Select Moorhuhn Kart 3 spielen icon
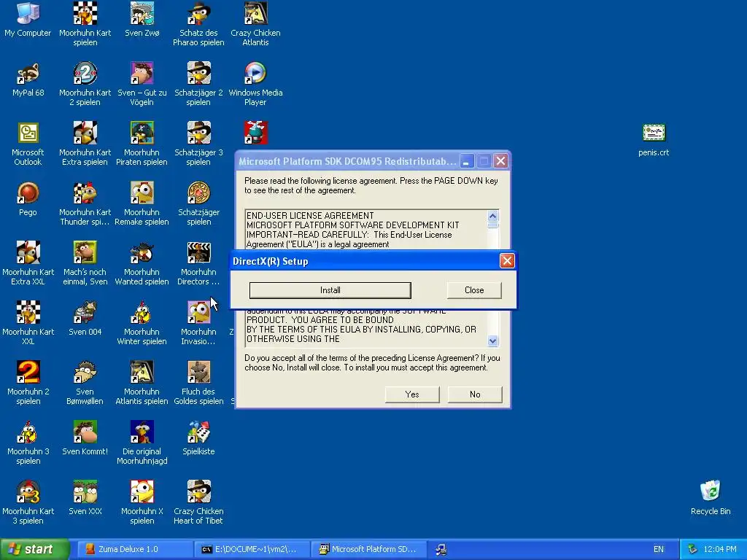This screenshot has width=747, height=560. pyautogui.click(x=28, y=502)
